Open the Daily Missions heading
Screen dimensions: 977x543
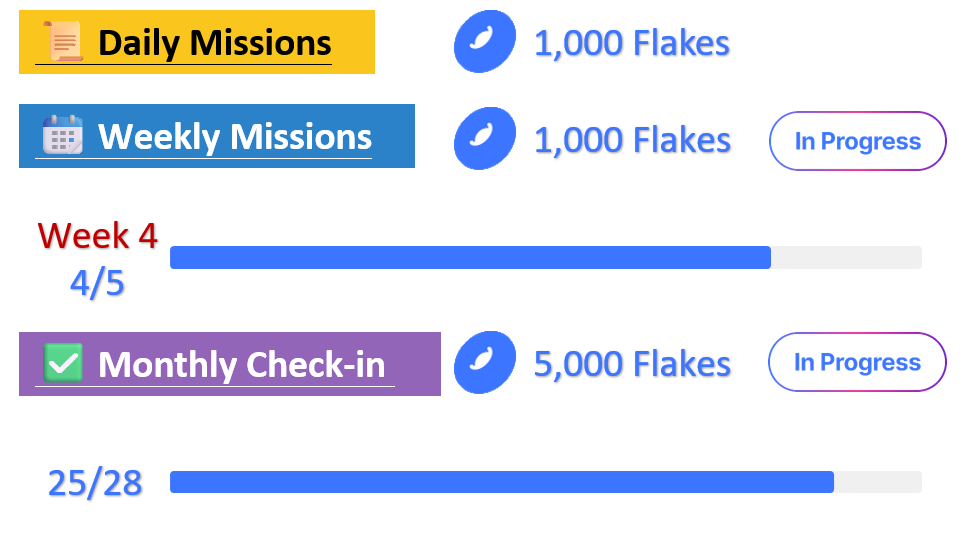214,43
